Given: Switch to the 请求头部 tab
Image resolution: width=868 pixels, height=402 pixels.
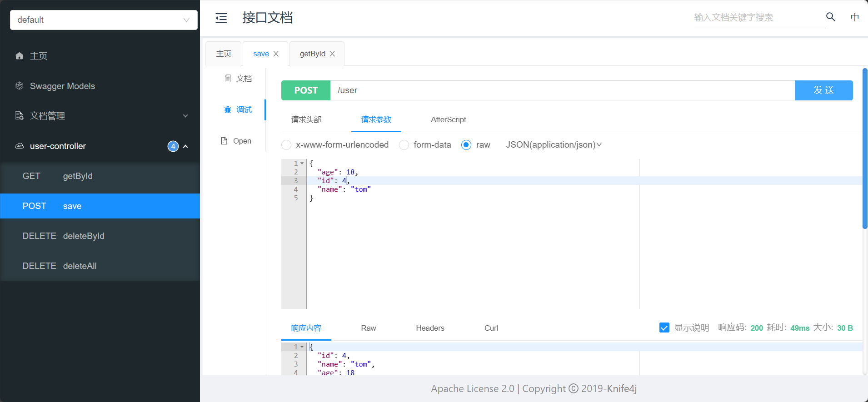Looking at the screenshot, I should (306, 119).
